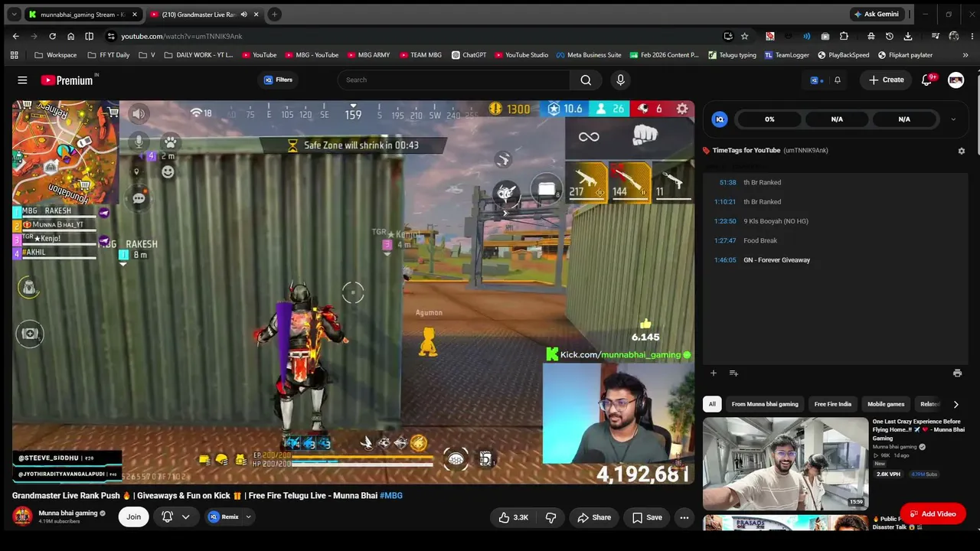The image size is (980, 551).
Task: Select the From Munna bhai gaming chip
Action: [765, 404]
